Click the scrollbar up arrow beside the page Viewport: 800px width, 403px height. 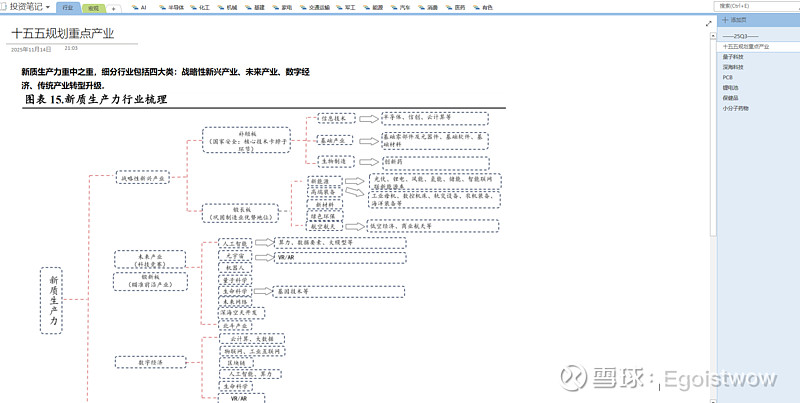pyautogui.click(x=713, y=36)
